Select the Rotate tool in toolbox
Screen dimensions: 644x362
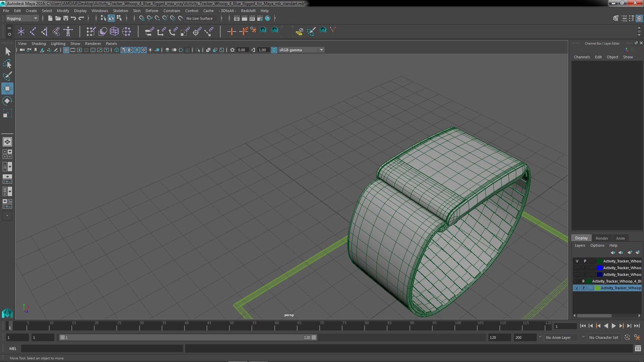point(7,101)
